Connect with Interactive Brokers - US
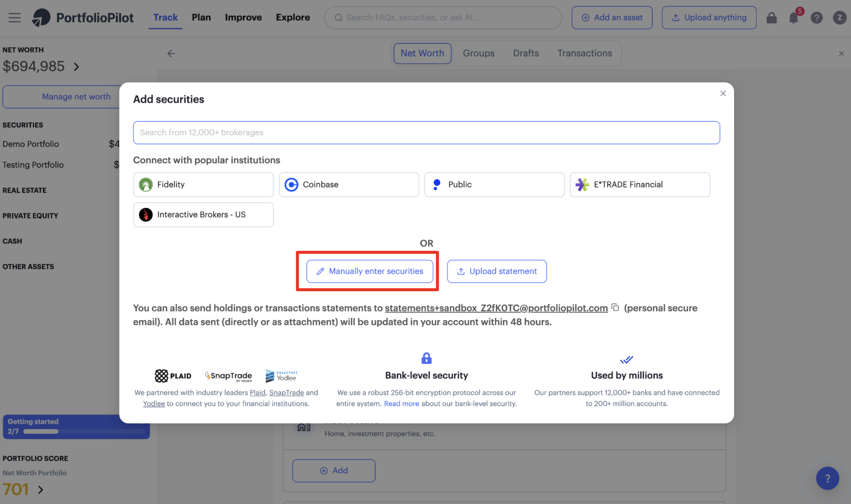The width and height of the screenshot is (851, 504). (x=203, y=215)
